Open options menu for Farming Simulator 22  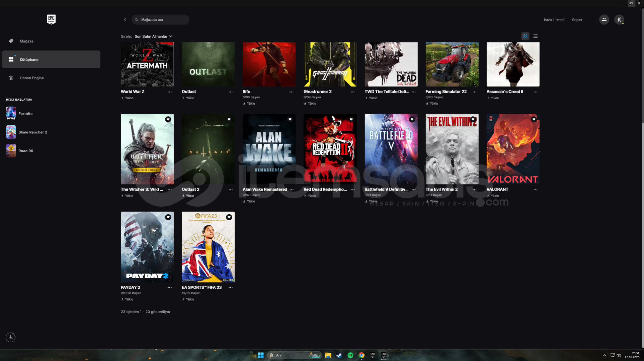474,92
